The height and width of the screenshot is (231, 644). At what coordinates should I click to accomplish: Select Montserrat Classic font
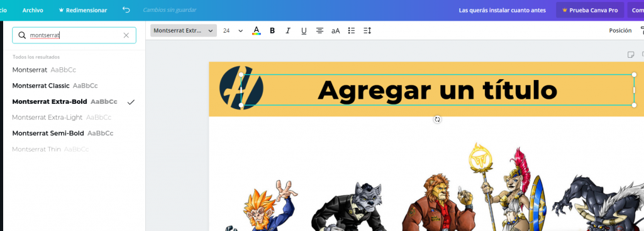coord(55,86)
